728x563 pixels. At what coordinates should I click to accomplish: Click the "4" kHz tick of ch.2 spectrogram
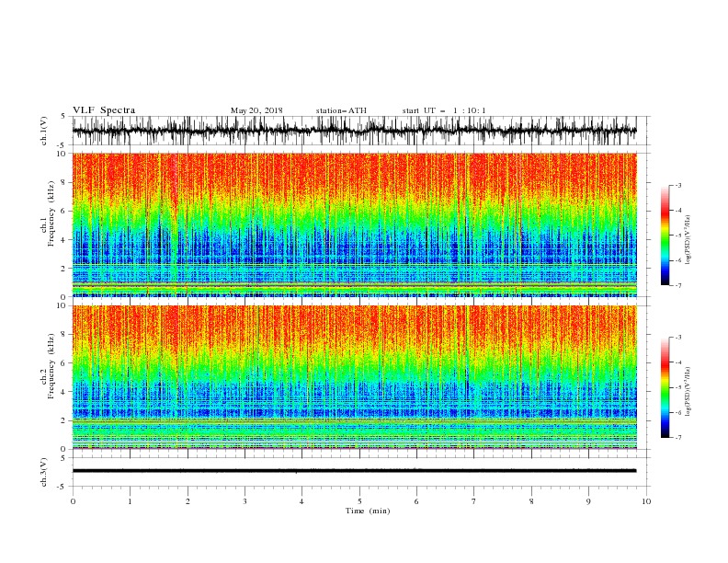point(63,392)
